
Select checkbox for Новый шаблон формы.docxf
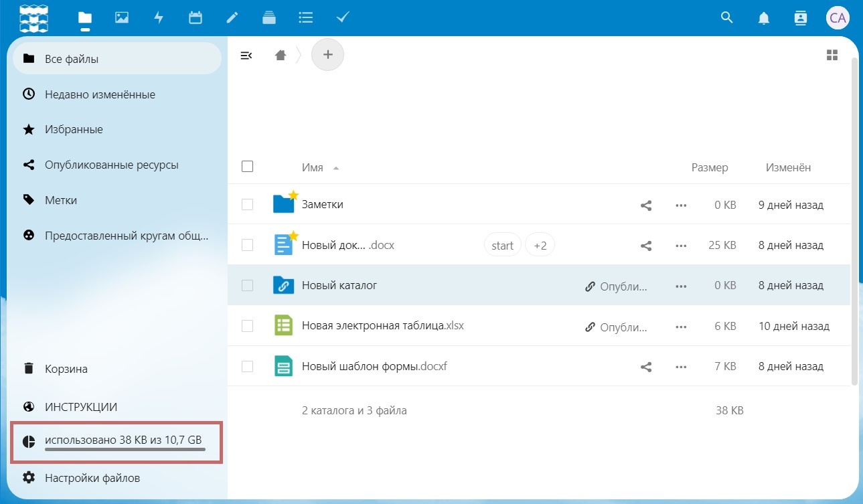[247, 366]
